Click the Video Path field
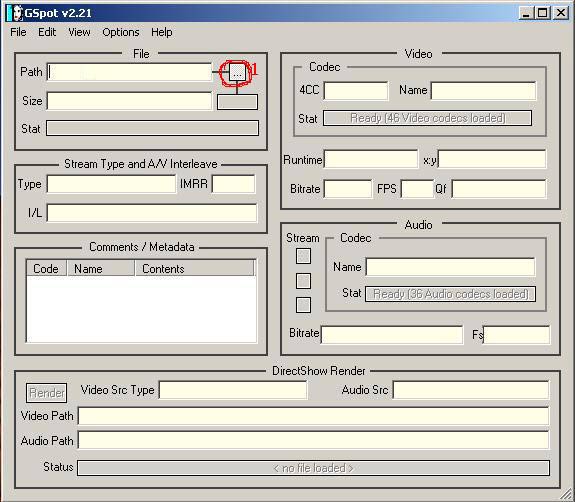The image size is (575, 502). tap(314, 416)
